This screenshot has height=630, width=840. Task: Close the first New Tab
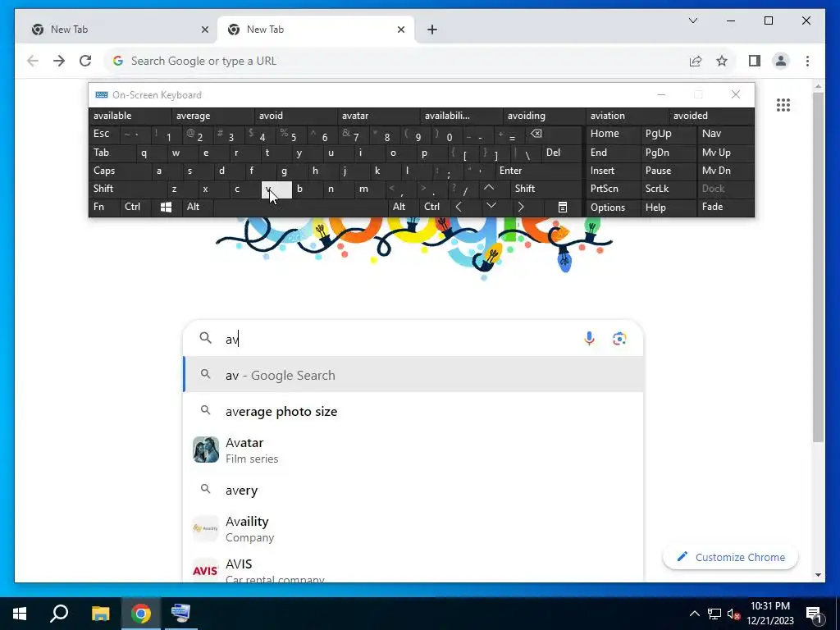204,30
